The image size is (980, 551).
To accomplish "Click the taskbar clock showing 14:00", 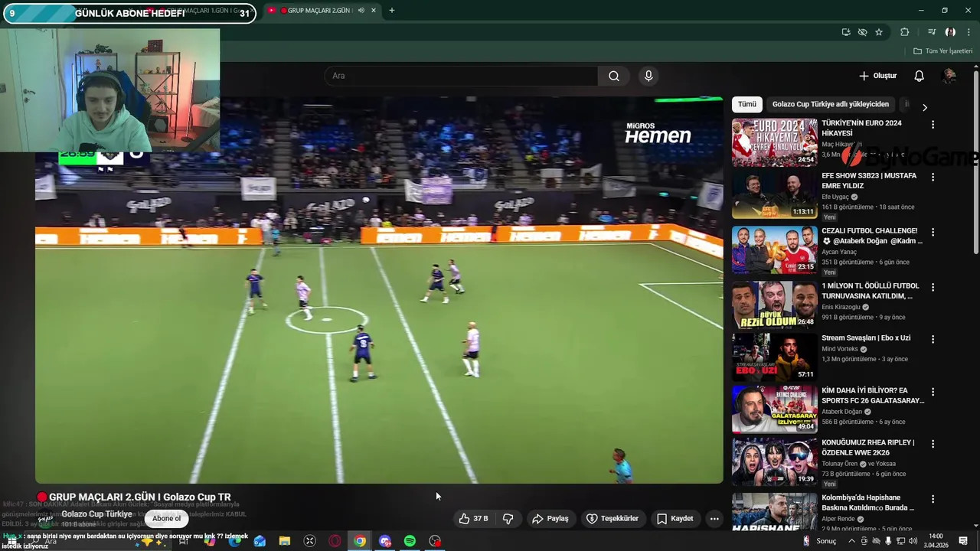I will coord(936,541).
